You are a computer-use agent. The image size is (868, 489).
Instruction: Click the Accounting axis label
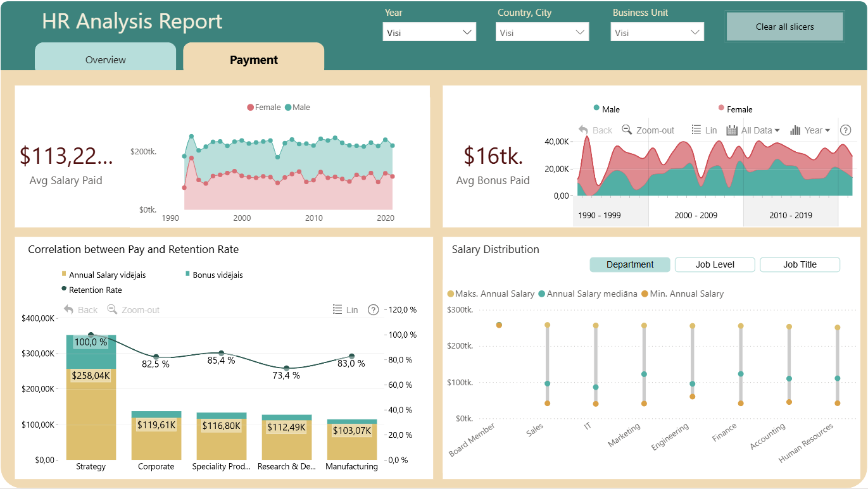(x=767, y=436)
